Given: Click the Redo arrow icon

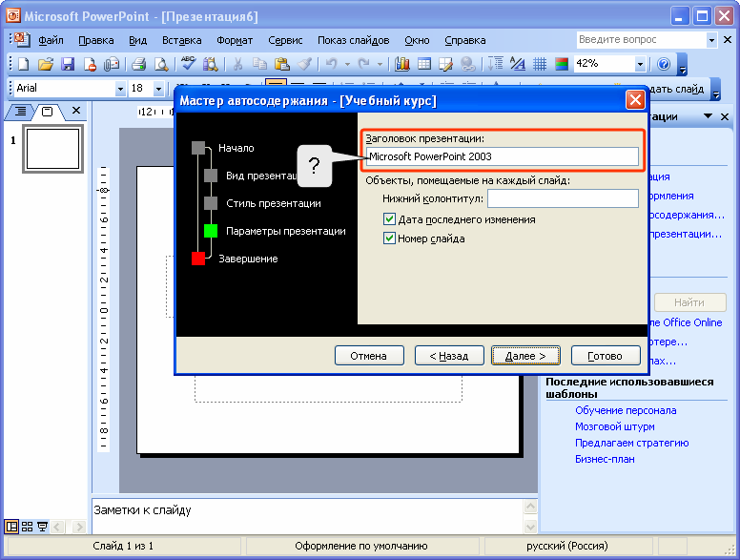Looking at the screenshot, I should tap(364, 64).
